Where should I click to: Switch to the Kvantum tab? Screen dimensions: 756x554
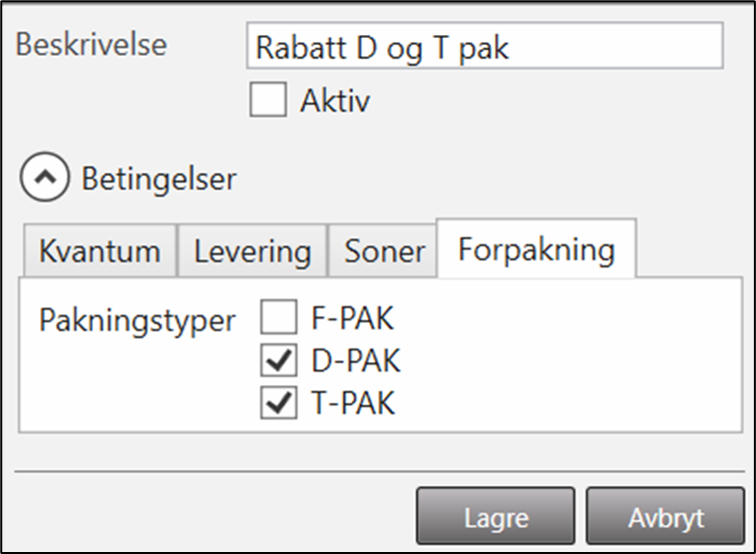[99, 251]
